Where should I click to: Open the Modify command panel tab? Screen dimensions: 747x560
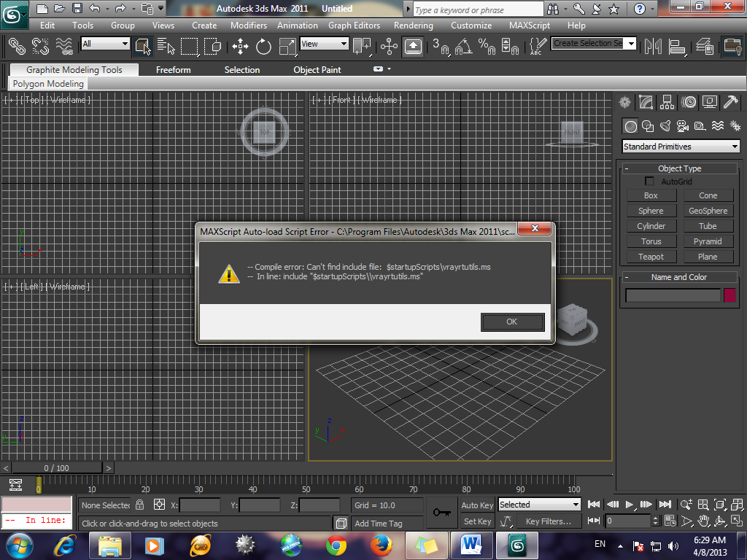click(646, 102)
